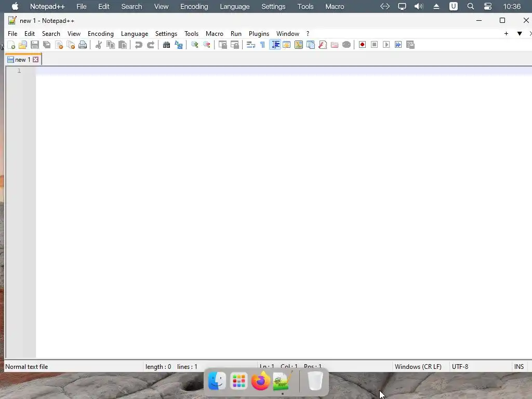This screenshot has width=532, height=399.
Task: Open the ? help menu
Action: [x=308, y=34]
